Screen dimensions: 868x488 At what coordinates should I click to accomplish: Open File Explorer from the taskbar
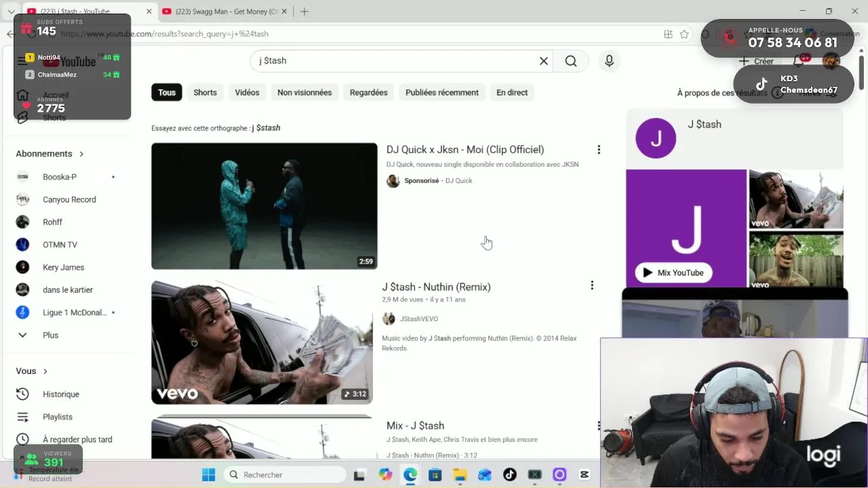tap(460, 474)
